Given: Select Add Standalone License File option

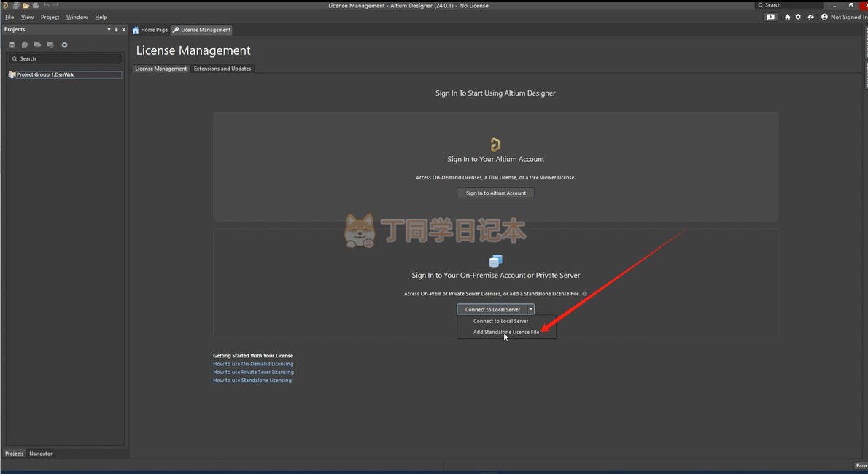Looking at the screenshot, I should pos(506,332).
